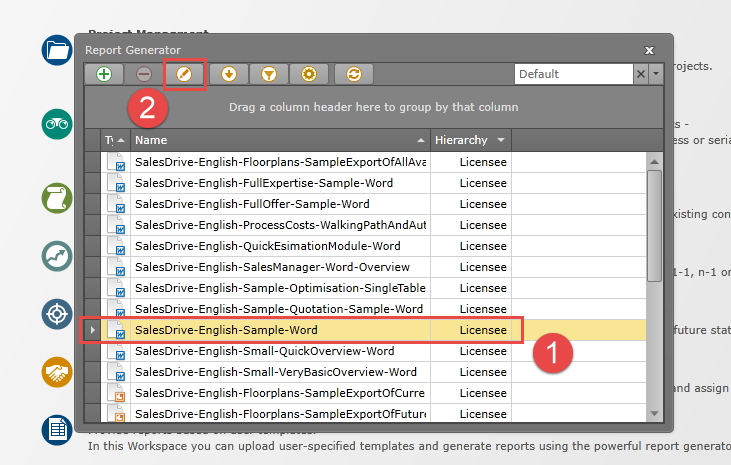Open the binoculars icon in the sidebar
The height and width of the screenshot is (465, 731).
57,124
